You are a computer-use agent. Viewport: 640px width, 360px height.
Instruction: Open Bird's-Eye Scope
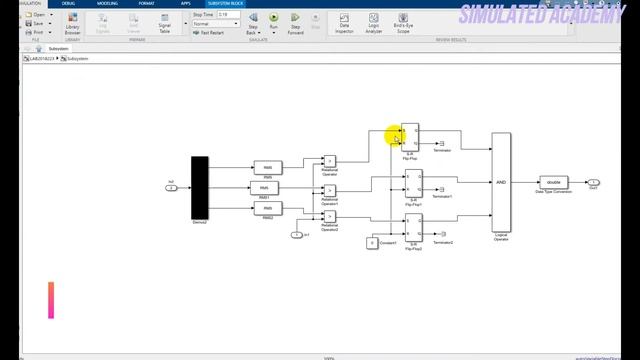click(403, 23)
